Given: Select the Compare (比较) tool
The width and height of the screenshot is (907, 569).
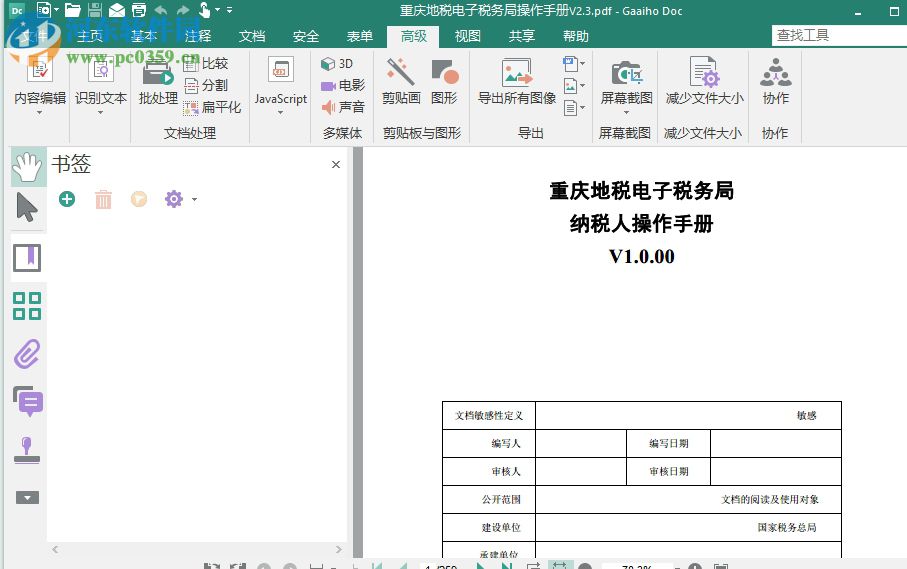Looking at the screenshot, I should [x=205, y=64].
